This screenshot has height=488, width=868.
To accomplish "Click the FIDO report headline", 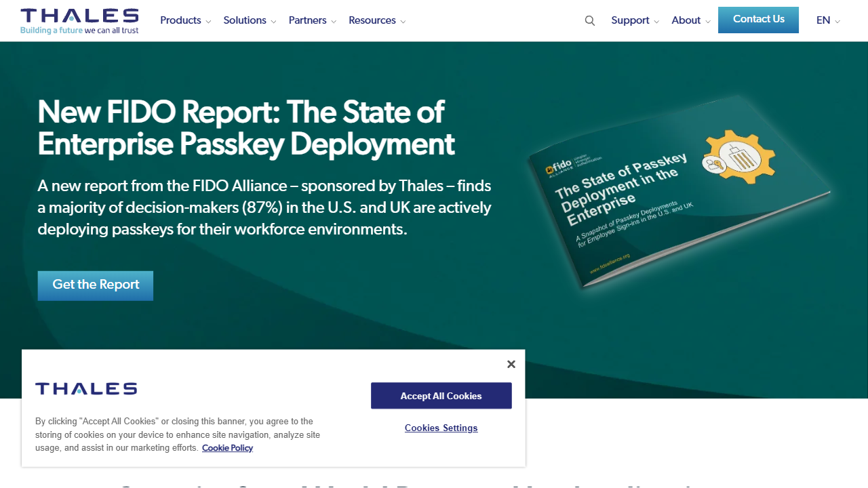I will tap(245, 128).
